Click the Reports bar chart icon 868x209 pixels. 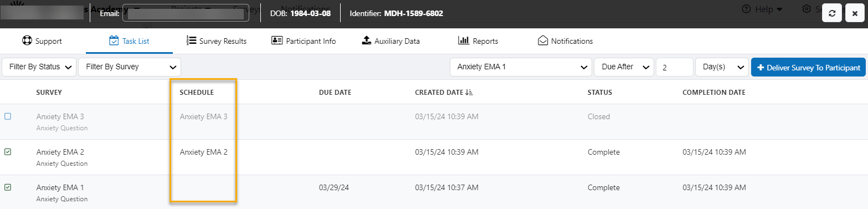(464, 40)
